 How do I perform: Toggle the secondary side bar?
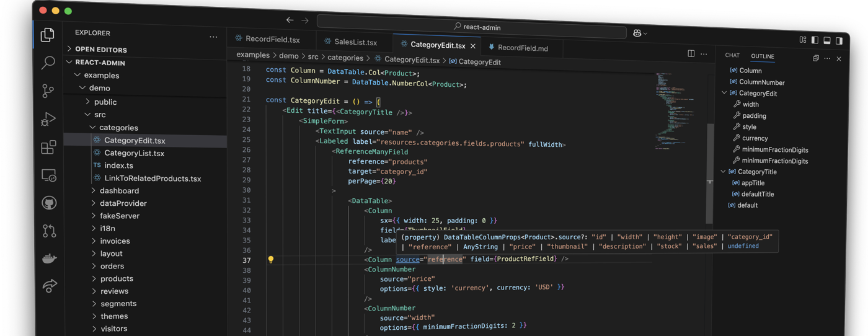click(x=839, y=42)
